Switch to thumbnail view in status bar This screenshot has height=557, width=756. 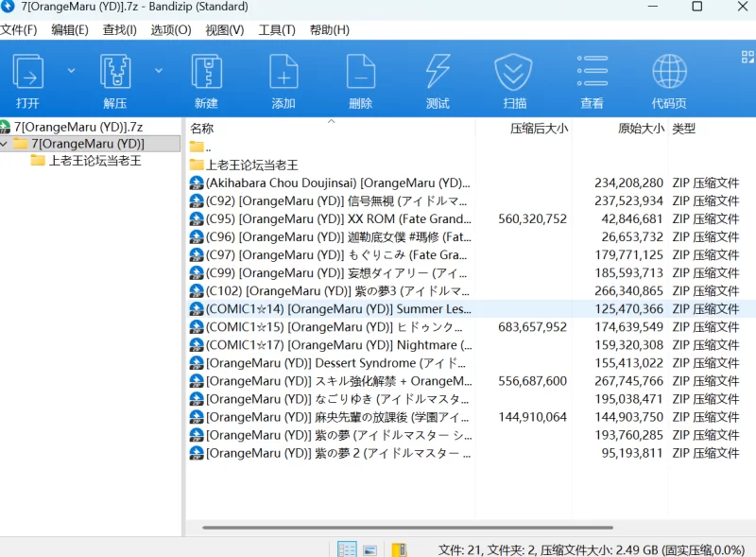pos(370,549)
